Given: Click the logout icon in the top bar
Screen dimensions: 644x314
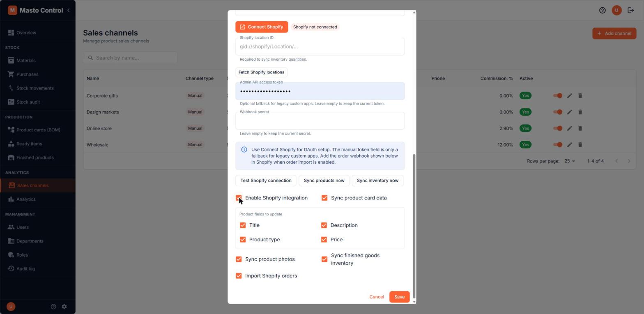Looking at the screenshot, I should [x=631, y=10].
